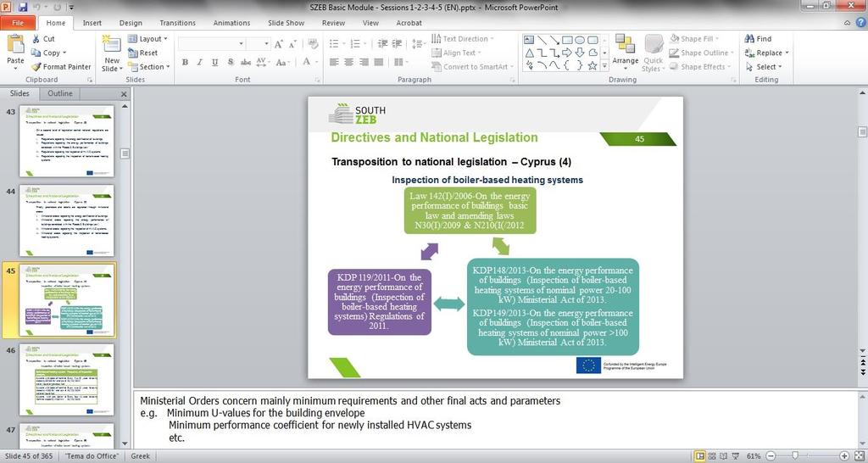Select slide 43 thumbnail

pos(66,142)
